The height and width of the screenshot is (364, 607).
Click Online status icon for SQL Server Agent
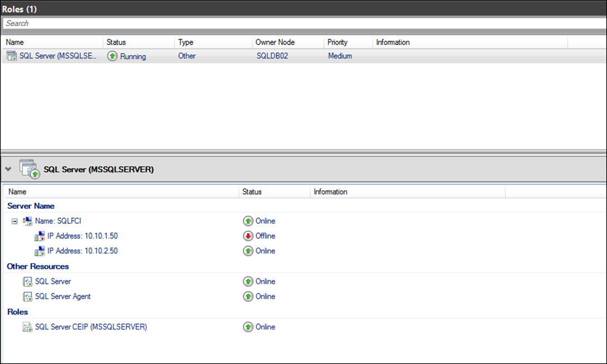248,297
